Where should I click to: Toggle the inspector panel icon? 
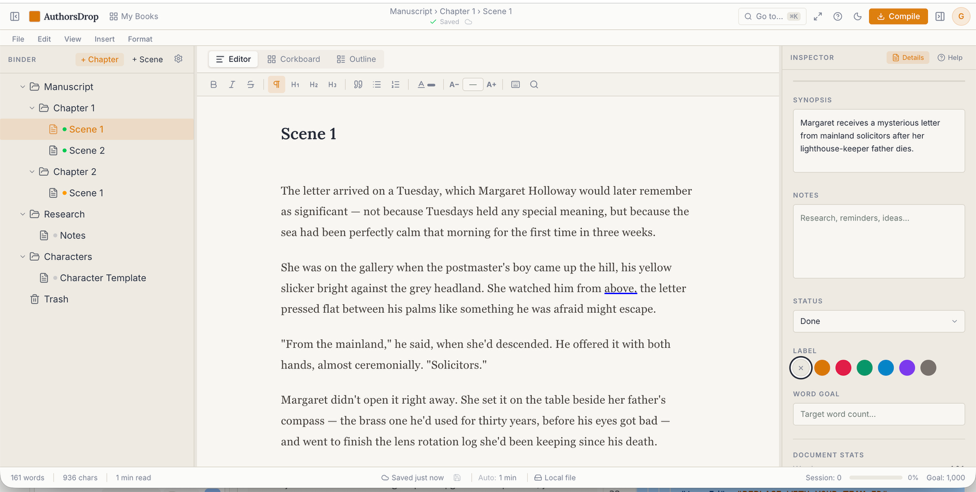pyautogui.click(x=940, y=16)
